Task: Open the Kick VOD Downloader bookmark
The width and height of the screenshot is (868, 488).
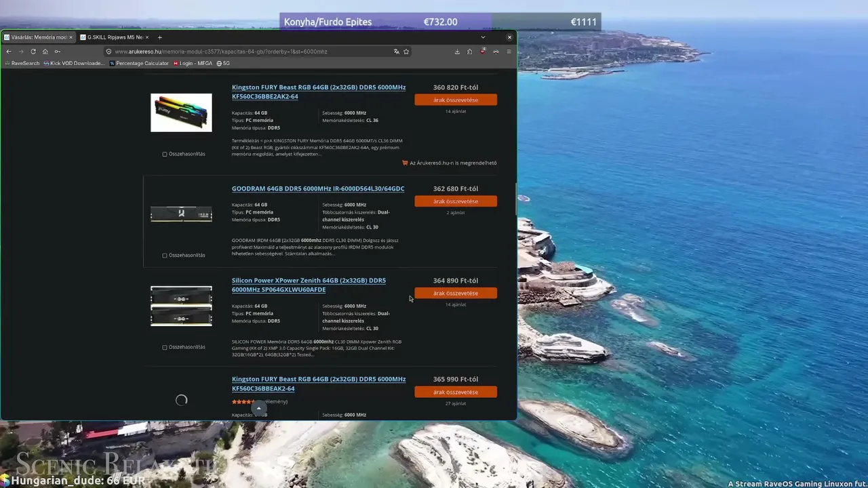Action: click(x=74, y=63)
